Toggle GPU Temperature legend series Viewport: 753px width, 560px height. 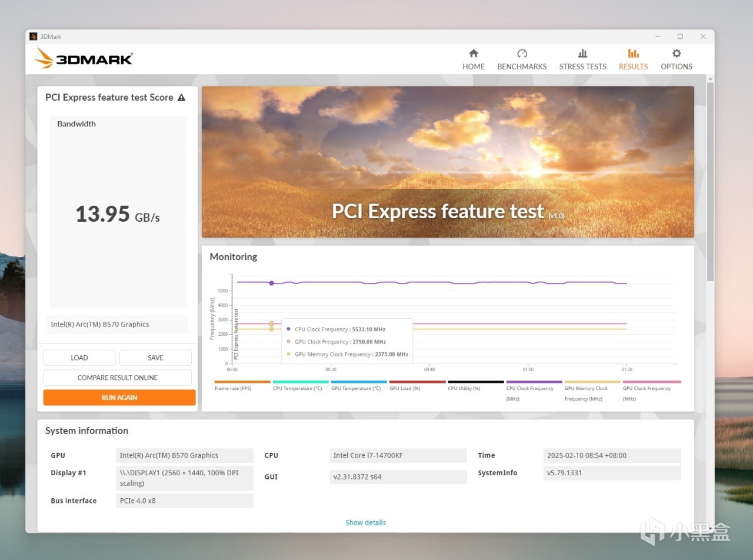359,386
